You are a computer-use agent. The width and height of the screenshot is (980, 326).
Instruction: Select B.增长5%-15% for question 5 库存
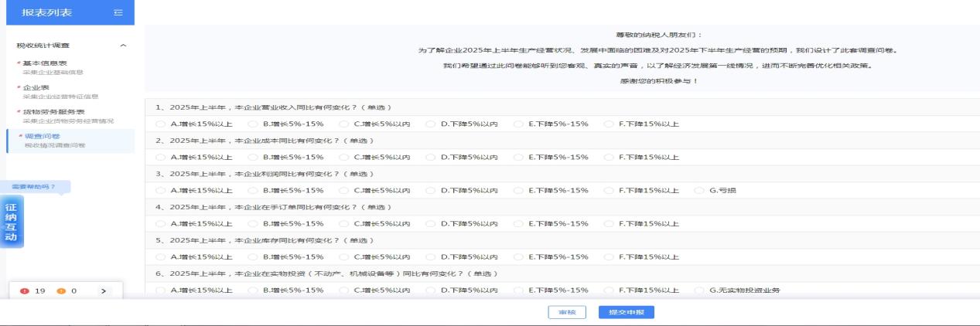[x=251, y=256]
